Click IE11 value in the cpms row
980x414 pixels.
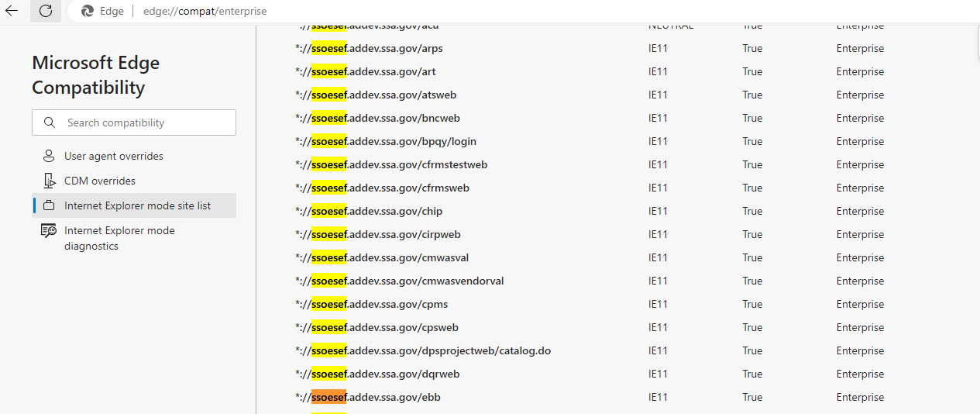[658, 304]
